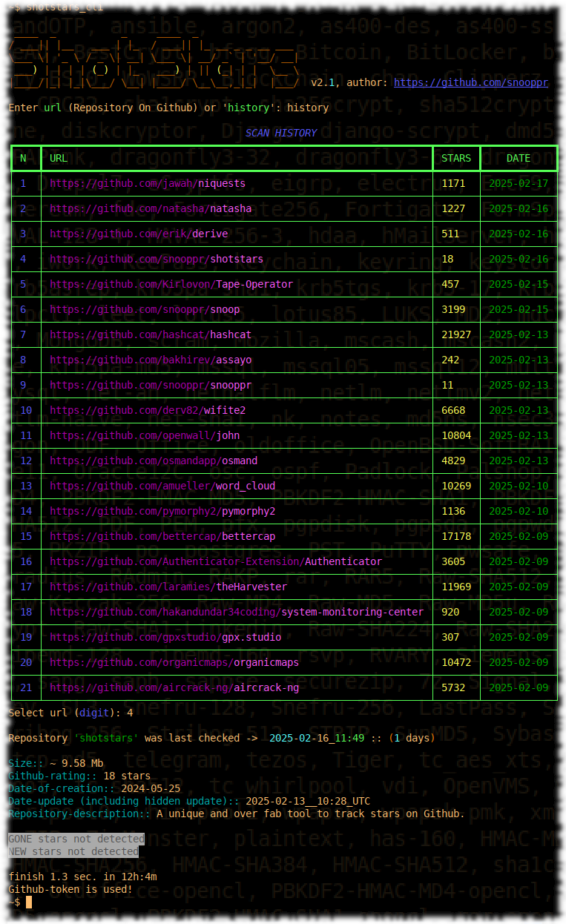Open the gpxstudio/gpx.studio repository URL
Screen dimensions: 566x924
[x=165, y=637]
